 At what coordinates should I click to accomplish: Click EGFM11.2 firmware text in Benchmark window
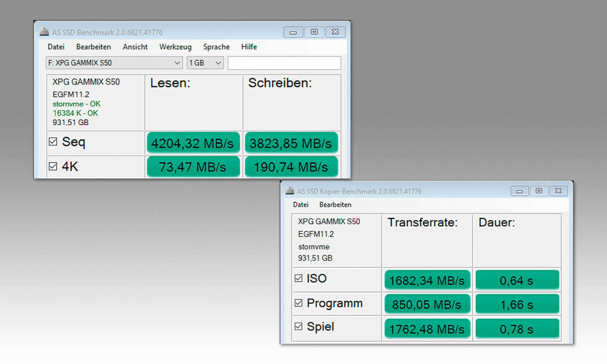click(x=71, y=94)
